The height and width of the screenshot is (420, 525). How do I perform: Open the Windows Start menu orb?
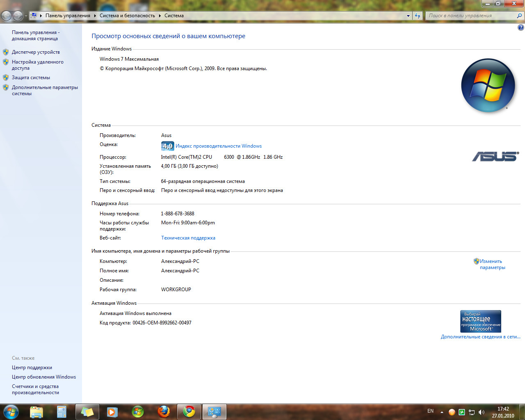pyautogui.click(x=11, y=411)
